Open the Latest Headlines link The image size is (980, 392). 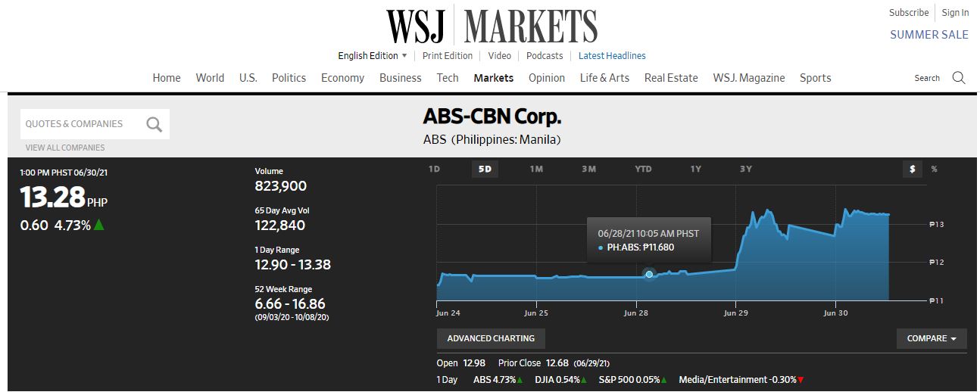coord(612,56)
